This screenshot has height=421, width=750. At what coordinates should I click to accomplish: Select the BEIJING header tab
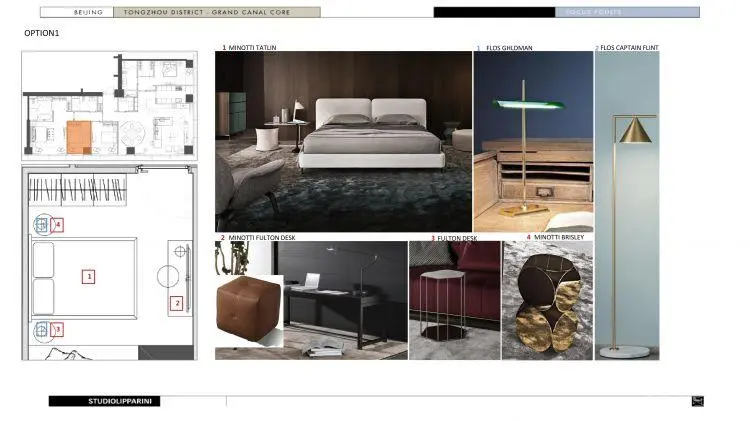pyautogui.click(x=87, y=13)
